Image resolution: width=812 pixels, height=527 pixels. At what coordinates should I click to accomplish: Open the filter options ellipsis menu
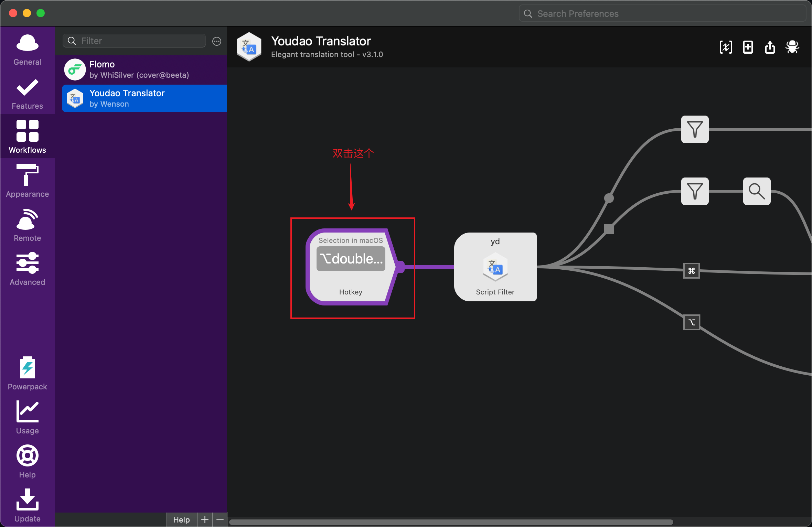(216, 41)
